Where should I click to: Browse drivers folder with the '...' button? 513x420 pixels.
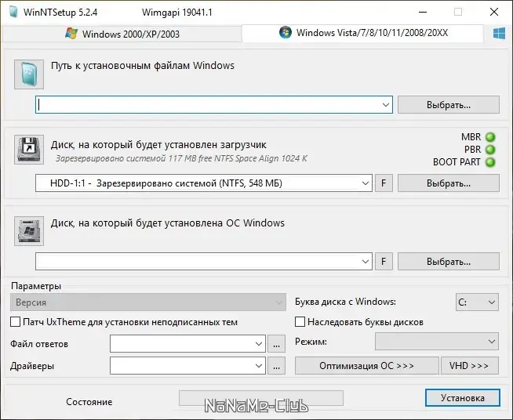(x=276, y=366)
